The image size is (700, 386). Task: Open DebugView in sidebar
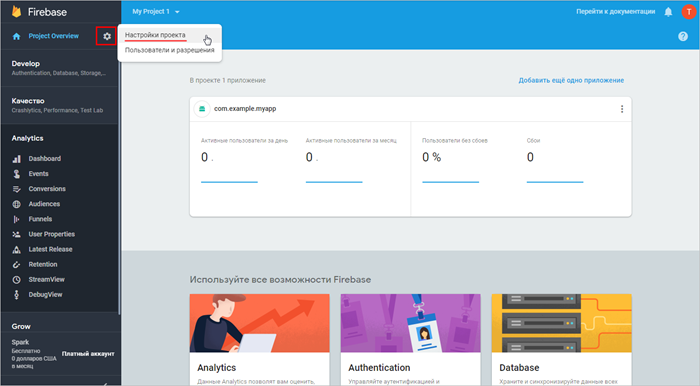[46, 295]
